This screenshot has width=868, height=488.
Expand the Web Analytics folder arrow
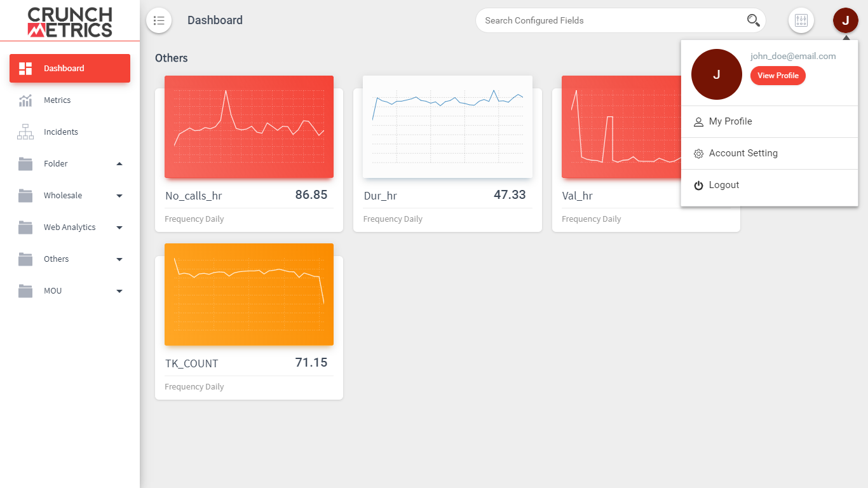(x=119, y=227)
